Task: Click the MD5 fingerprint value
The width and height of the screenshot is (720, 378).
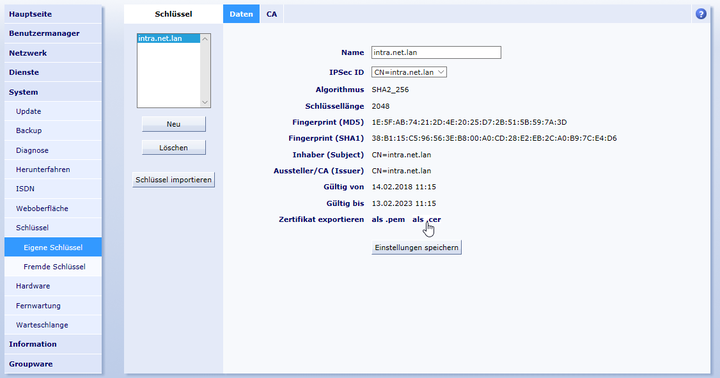Action: (x=469, y=122)
